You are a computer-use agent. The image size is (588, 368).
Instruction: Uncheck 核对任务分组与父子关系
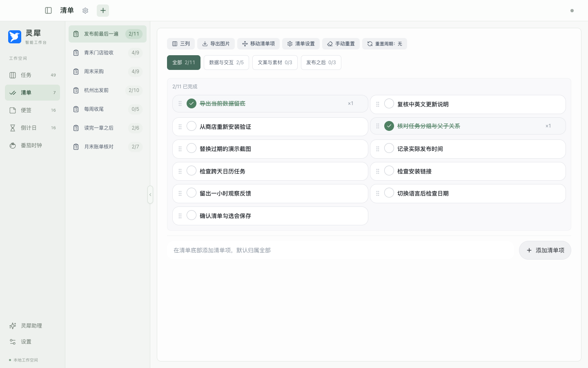point(389,126)
